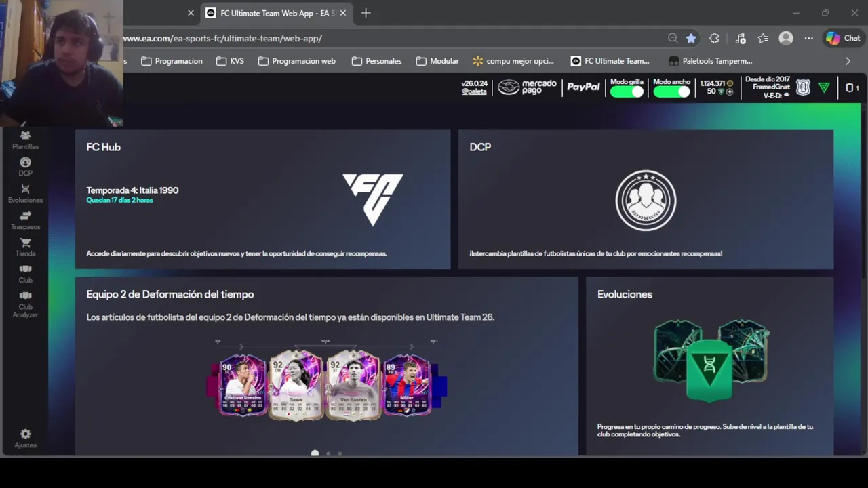The image size is (868, 488).
Task: Toggle Modo ancho switch
Action: point(671,91)
